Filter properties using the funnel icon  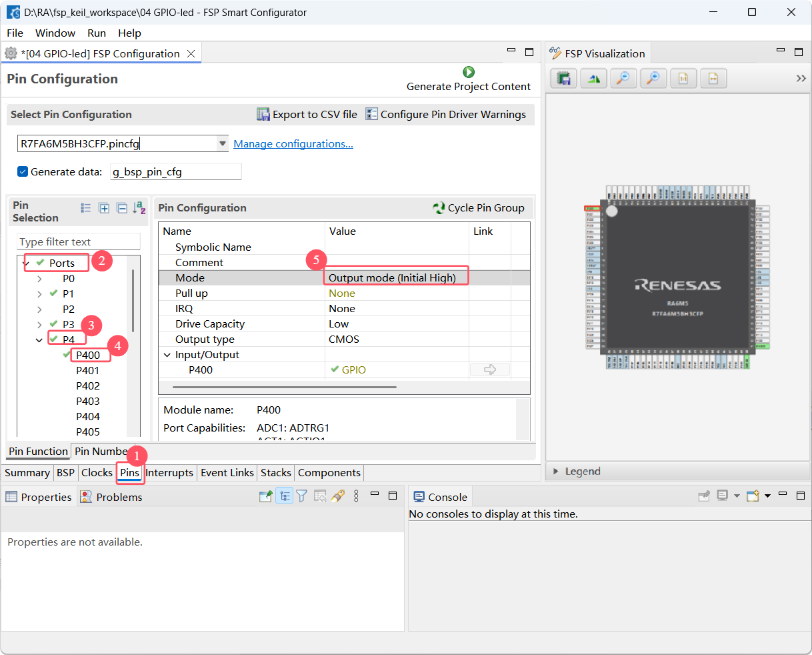click(x=302, y=496)
